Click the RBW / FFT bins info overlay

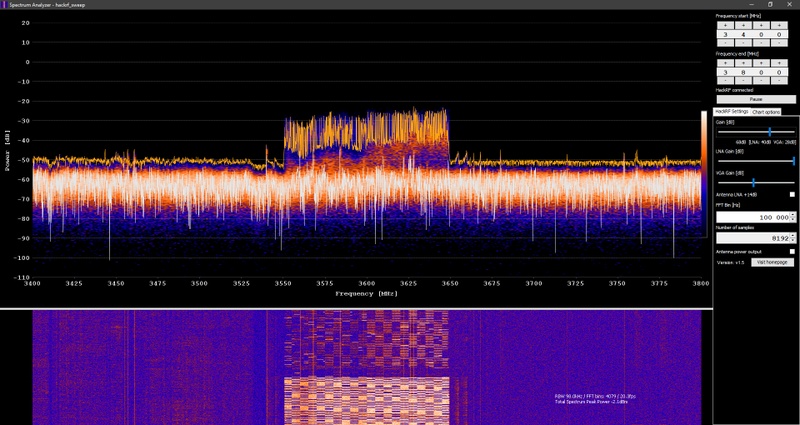click(595, 396)
